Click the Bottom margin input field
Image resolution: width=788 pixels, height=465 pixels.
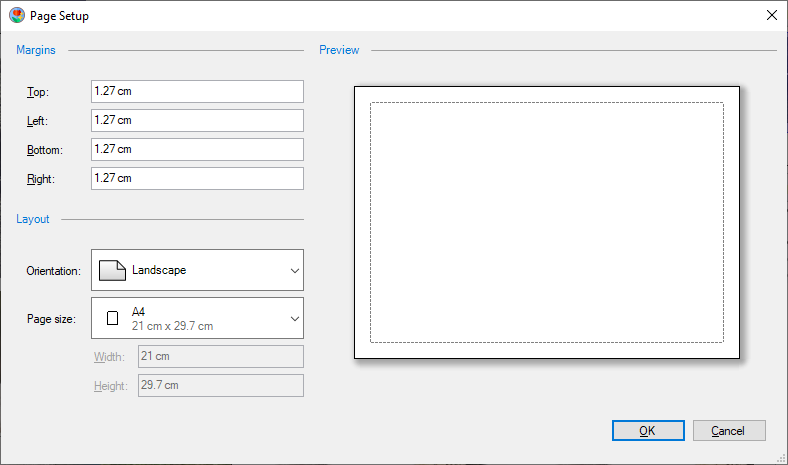pyautogui.click(x=197, y=149)
